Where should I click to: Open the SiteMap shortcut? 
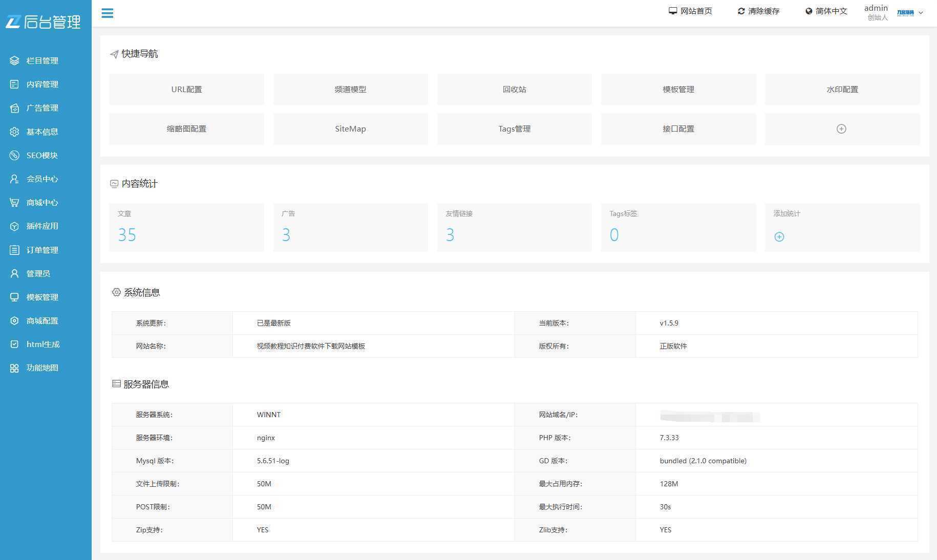pos(351,128)
